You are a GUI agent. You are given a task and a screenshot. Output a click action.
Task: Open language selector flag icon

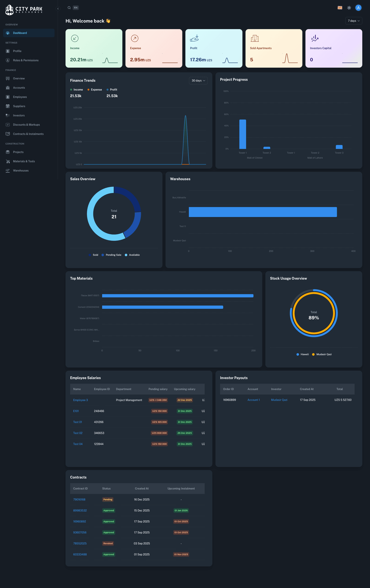(x=340, y=8)
